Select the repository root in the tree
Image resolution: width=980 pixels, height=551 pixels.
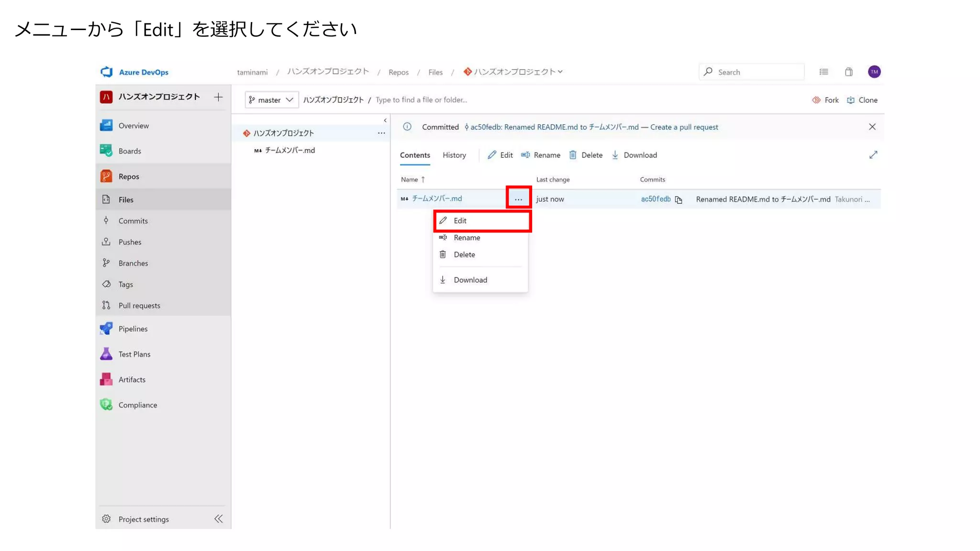(283, 133)
